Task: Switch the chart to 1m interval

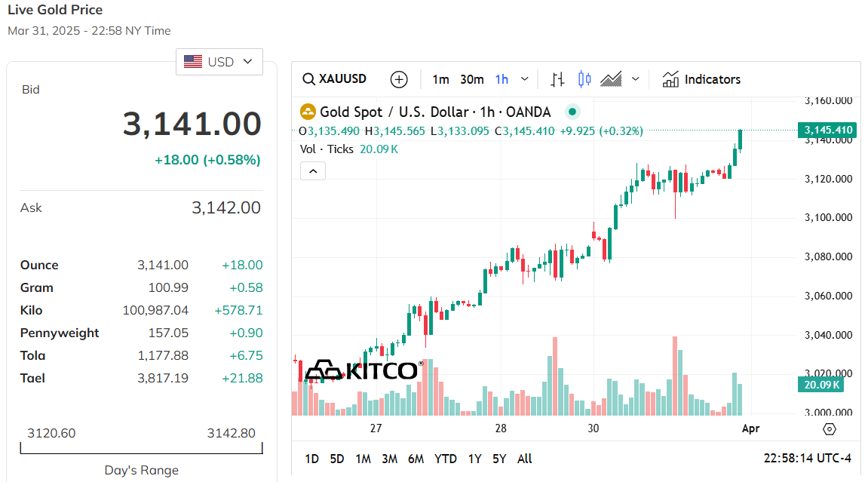Action: click(440, 79)
